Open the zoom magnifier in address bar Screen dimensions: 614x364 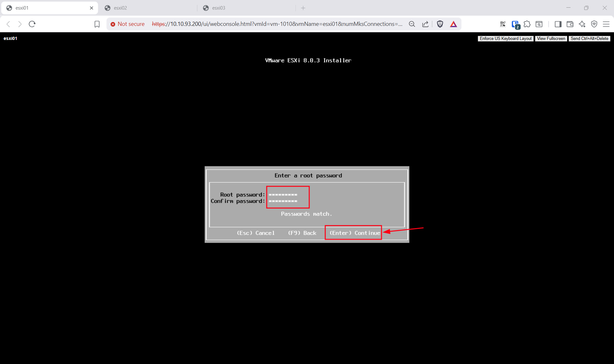pos(412,24)
